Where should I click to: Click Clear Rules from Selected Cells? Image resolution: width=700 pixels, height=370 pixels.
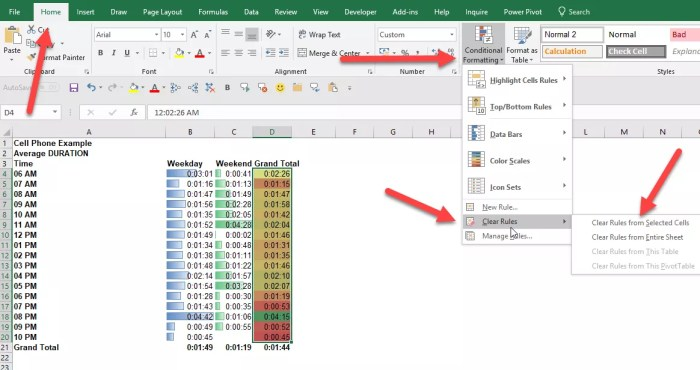[640, 223]
